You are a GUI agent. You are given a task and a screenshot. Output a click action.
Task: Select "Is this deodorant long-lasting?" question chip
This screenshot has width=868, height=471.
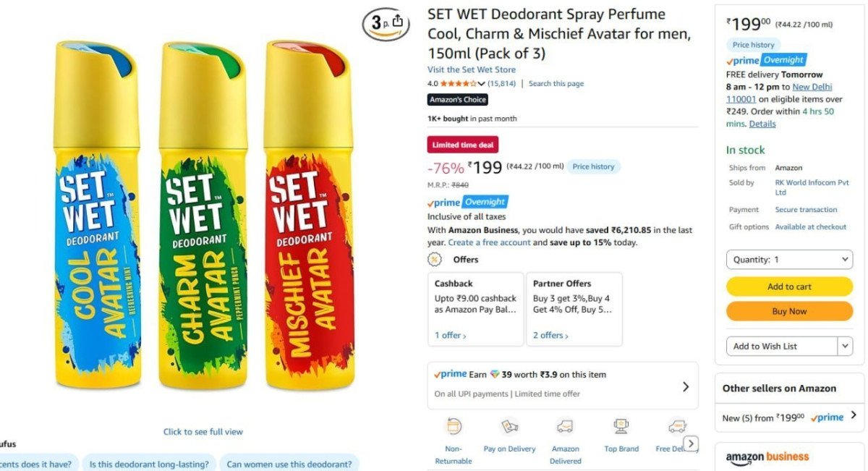tap(148, 464)
